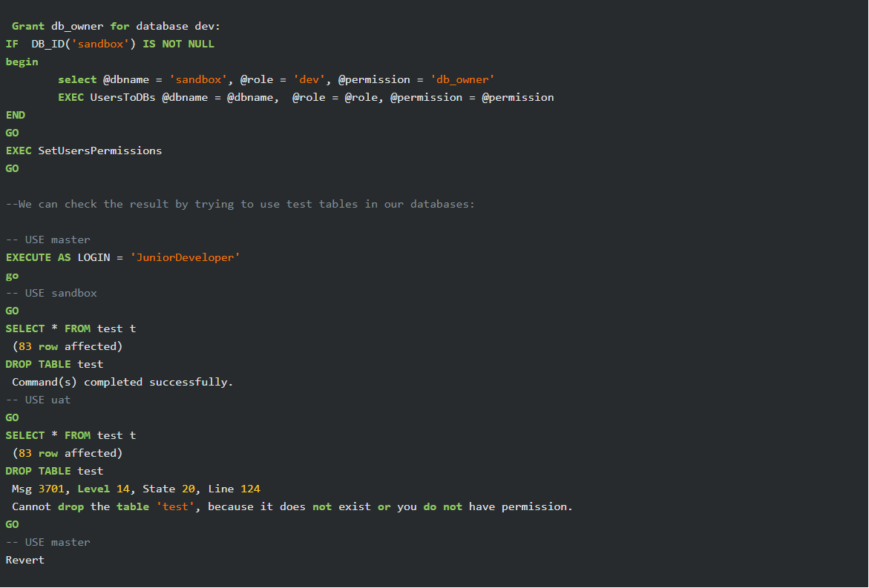
Task: Click the number '124' after Line
Action: pos(251,489)
